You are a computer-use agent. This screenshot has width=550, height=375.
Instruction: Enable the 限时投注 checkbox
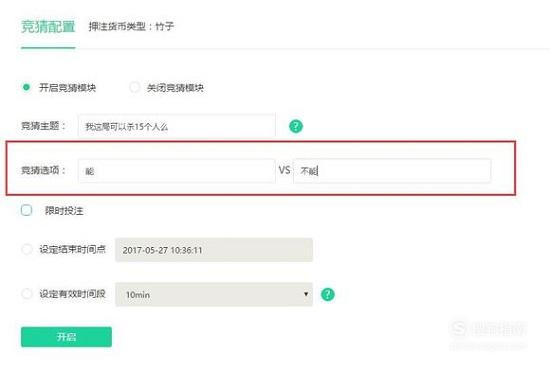pos(26,210)
